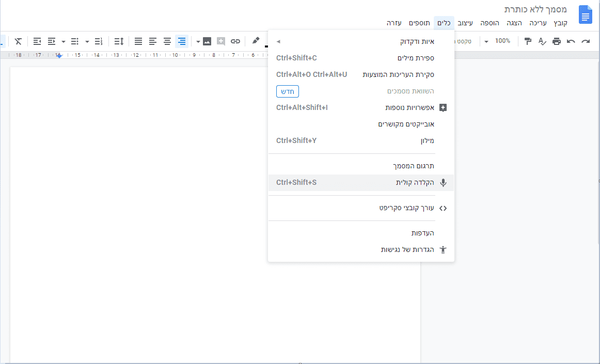Select the right align icon
Viewport: 600px width, 364px height.
click(x=182, y=41)
